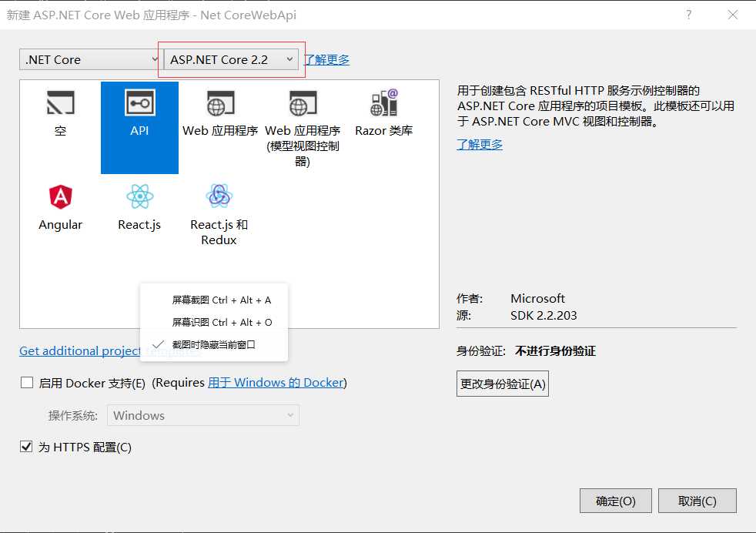756x533 pixels.
Task: Choose the API project template
Action: 139,127
